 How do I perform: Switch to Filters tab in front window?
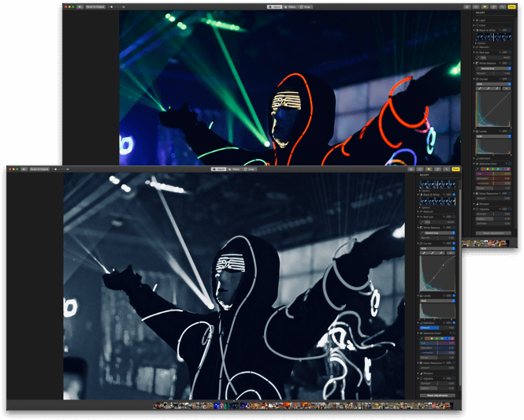pos(234,169)
